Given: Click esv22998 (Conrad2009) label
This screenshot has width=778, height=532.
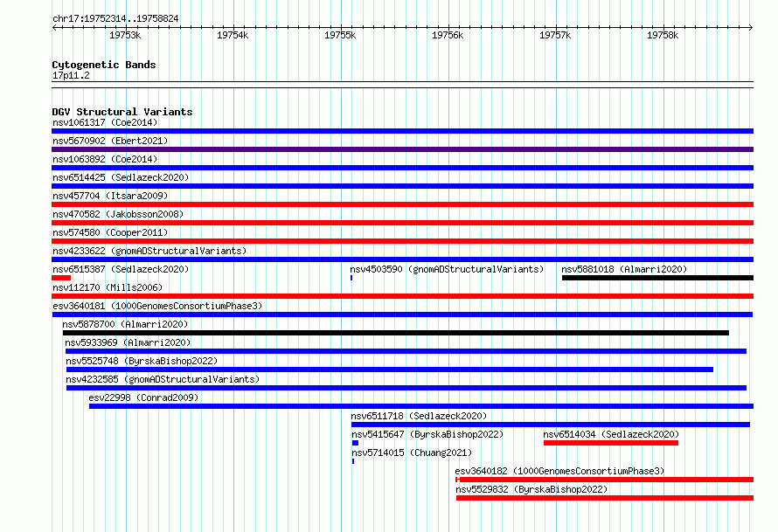Looking at the screenshot, I should [143, 397].
